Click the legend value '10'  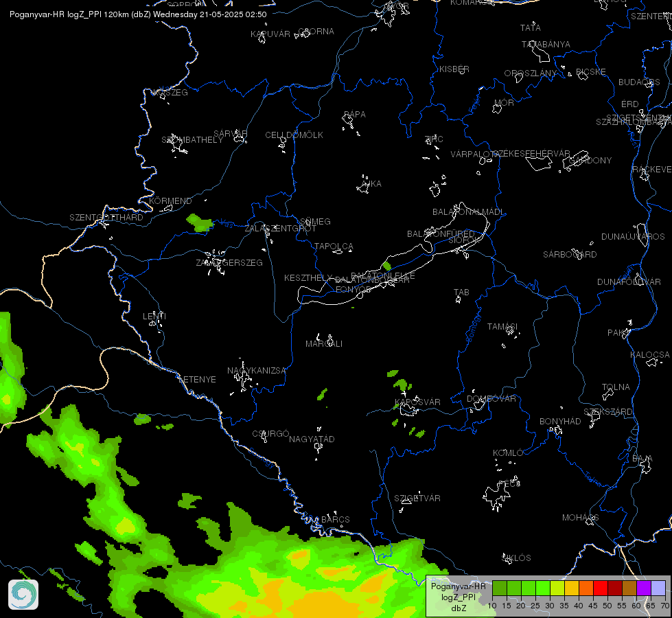coord(492,606)
